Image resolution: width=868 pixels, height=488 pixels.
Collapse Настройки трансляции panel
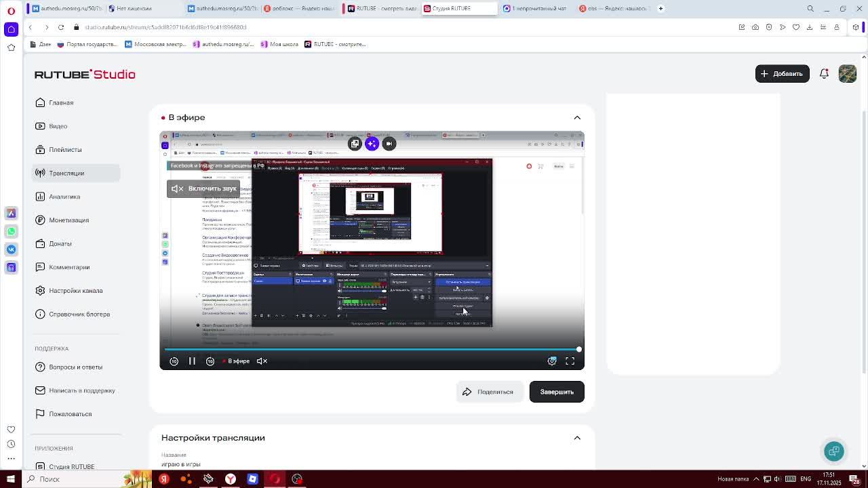point(577,438)
